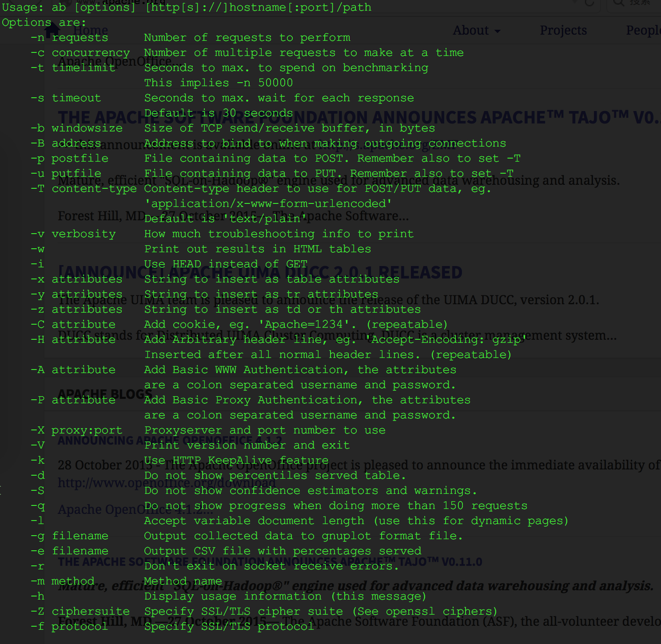Screen dimensions: 661x644
Task: Click the '-z attributes' option text
Action: pos(76,310)
